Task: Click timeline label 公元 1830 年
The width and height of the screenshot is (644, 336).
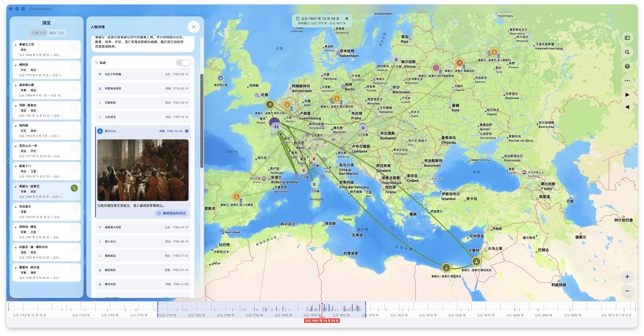Action: point(428,315)
